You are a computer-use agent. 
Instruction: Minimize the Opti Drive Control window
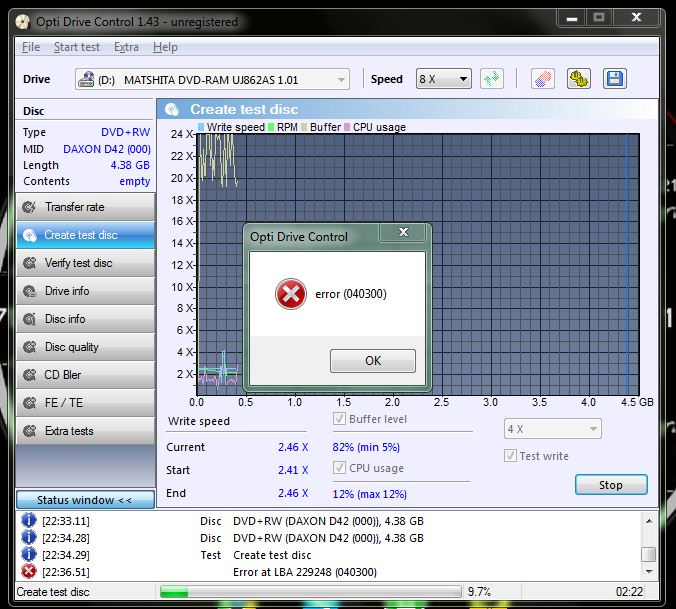(x=572, y=18)
